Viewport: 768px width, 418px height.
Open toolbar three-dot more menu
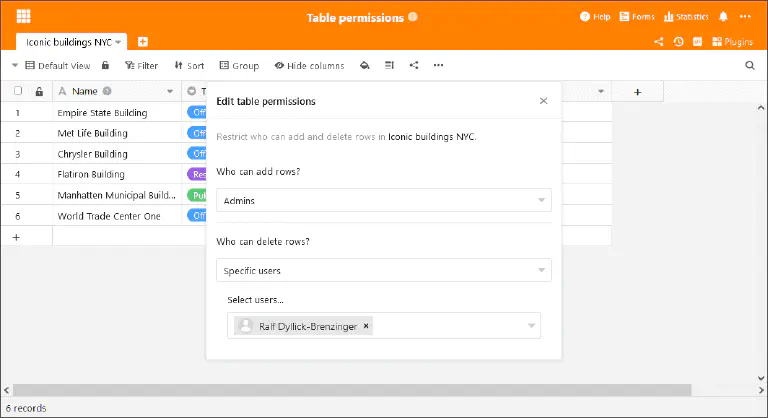(x=438, y=65)
